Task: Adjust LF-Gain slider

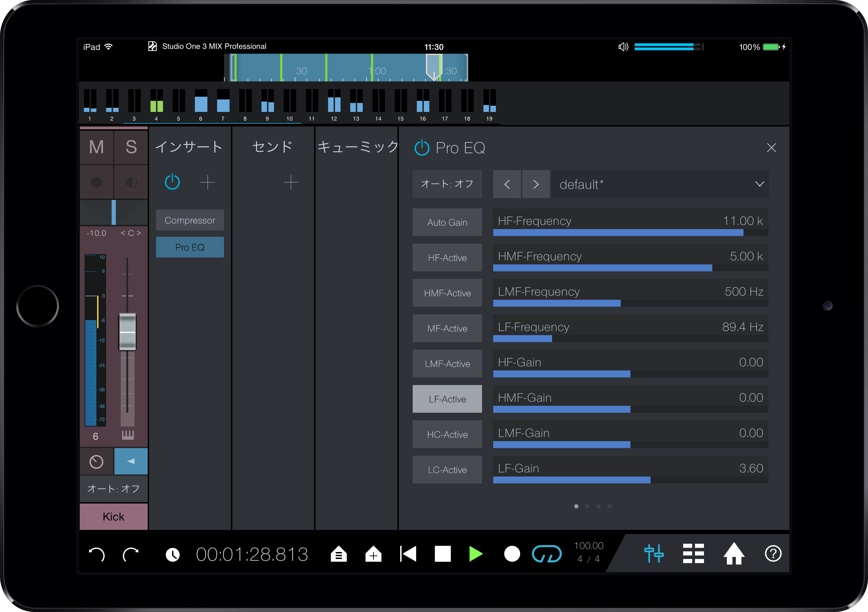Action: click(x=630, y=470)
